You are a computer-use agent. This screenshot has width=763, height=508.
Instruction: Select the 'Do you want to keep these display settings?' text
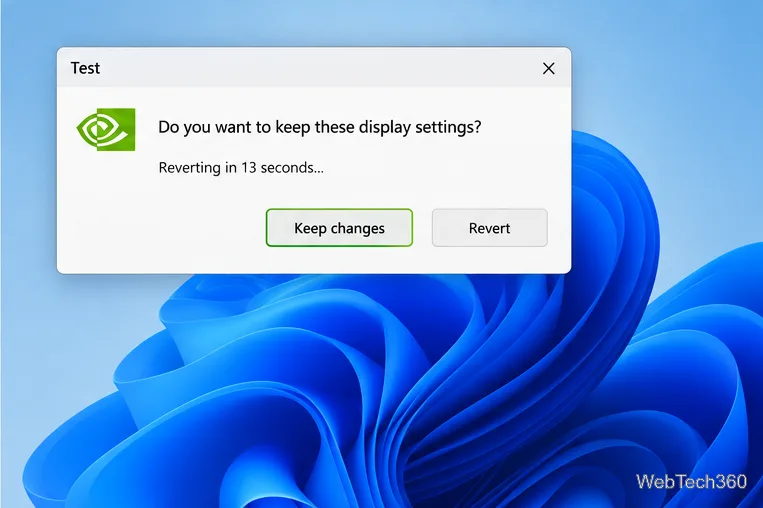[x=320, y=127]
